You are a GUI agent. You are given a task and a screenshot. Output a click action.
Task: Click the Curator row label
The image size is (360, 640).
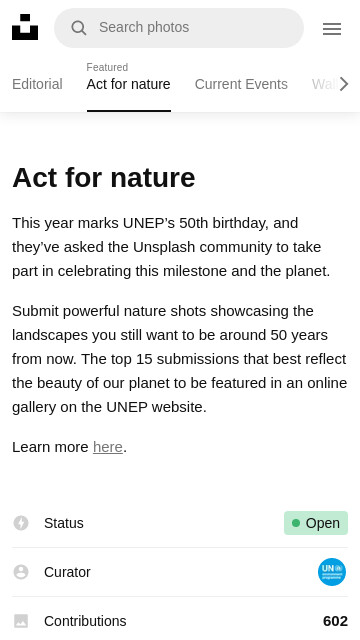click(x=67, y=572)
